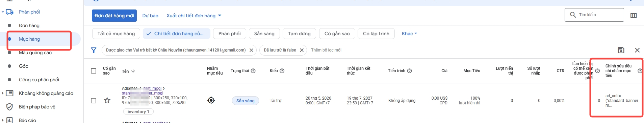Viewport: 644px width, 123px height.
Task: Click the 100% lượt hiển thị goal cell
Action: pyautogui.click(x=469, y=101)
